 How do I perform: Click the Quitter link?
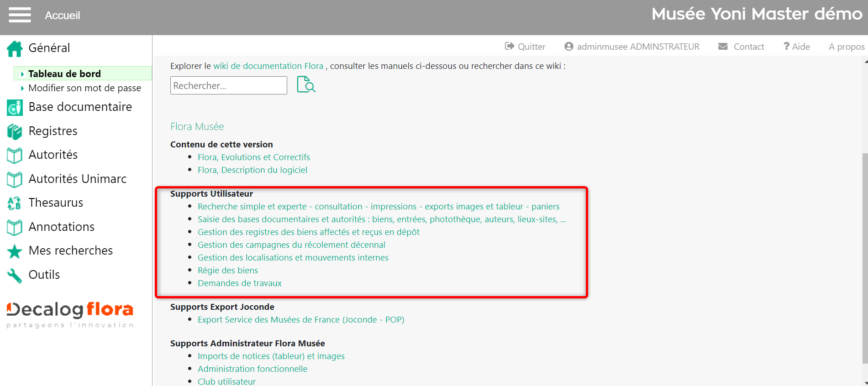(x=531, y=47)
